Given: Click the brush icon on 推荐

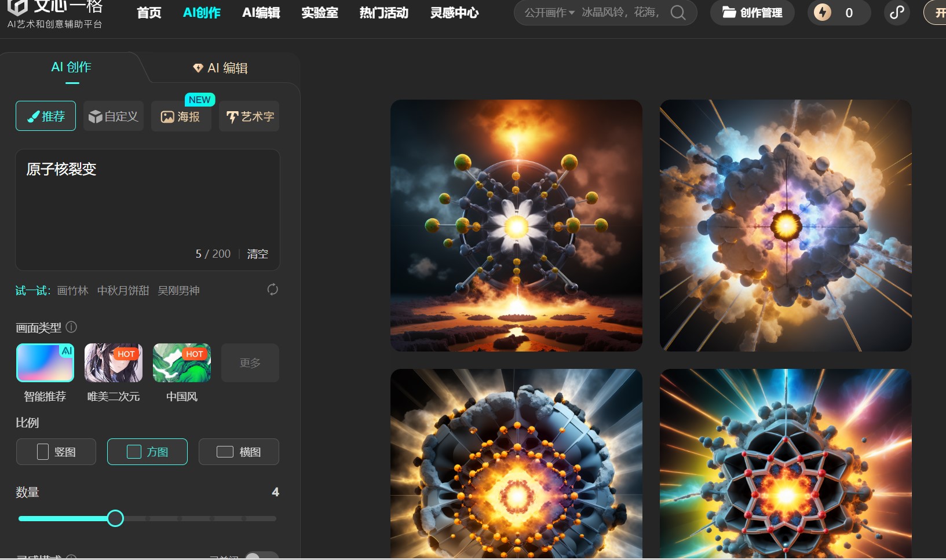Looking at the screenshot, I should pos(34,116).
